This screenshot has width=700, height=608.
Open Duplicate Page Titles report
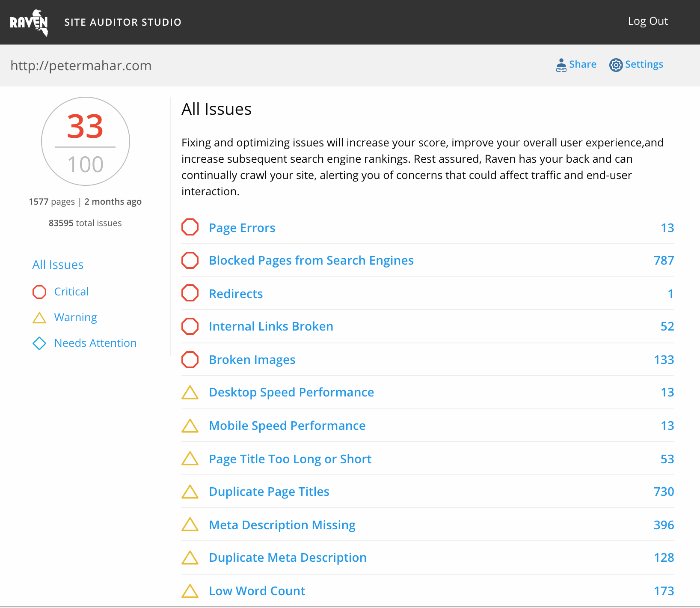coord(269,492)
